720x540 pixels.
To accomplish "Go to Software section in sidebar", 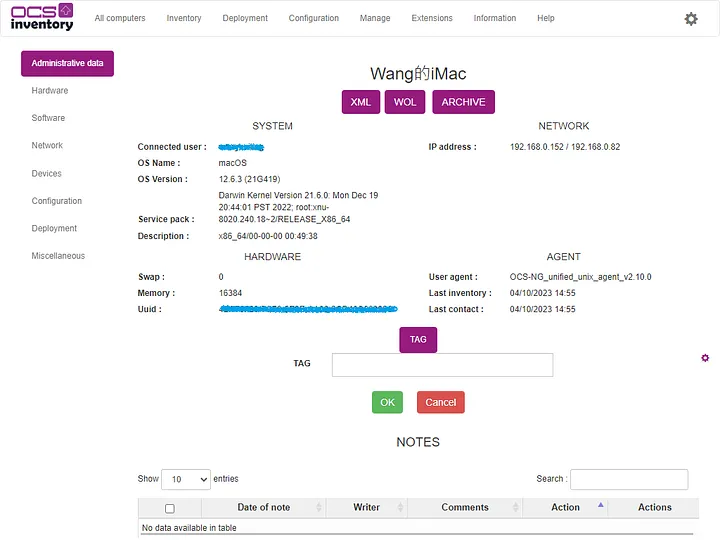I will pos(48,118).
